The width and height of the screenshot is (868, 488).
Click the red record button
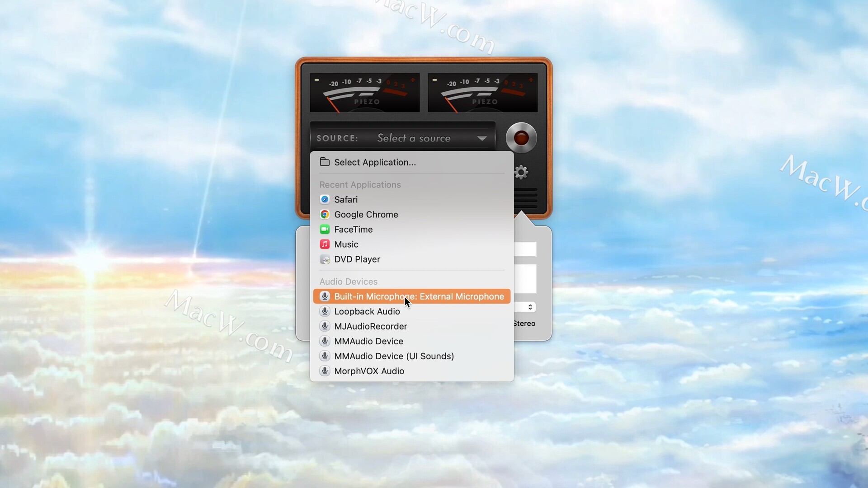tap(521, 138)
